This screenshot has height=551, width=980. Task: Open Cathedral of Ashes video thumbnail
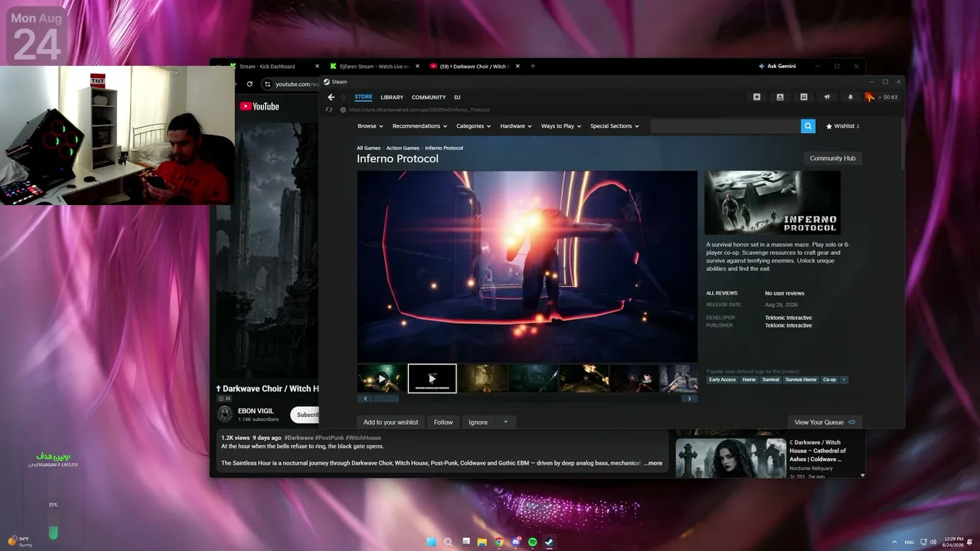point(730,458)
